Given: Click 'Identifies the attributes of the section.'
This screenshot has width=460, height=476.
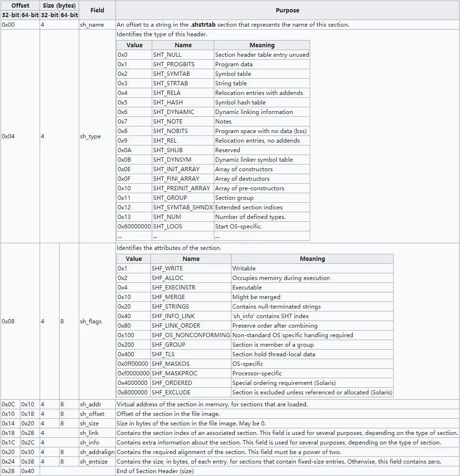Looking at the screenshot, I should click(169, 248).
